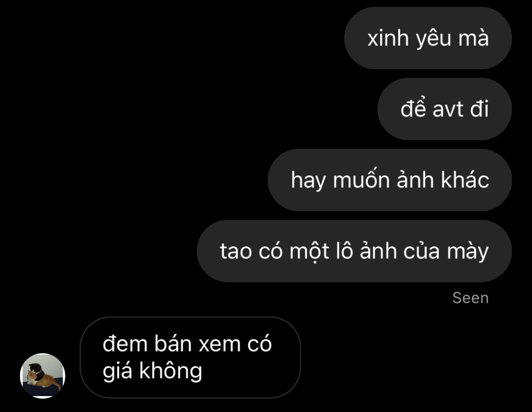
Task: Tap the 'để avt đi' message bubble
Action: (x=444, y=109)
